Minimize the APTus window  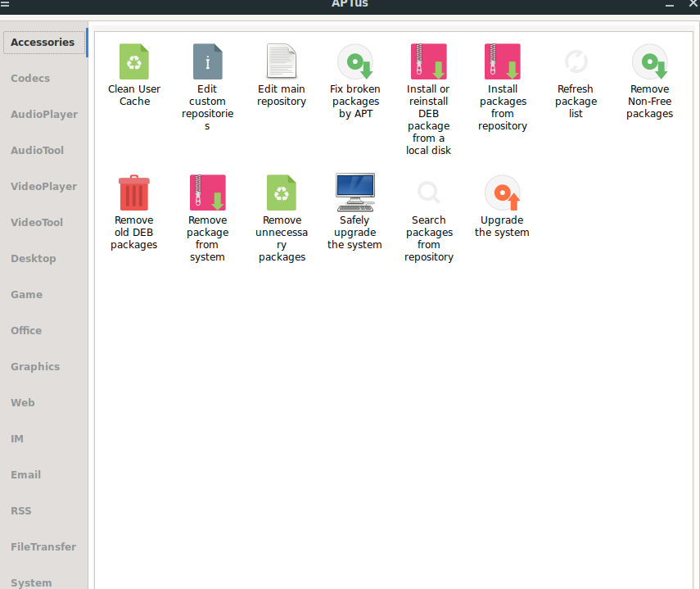[x=670, y=4]
